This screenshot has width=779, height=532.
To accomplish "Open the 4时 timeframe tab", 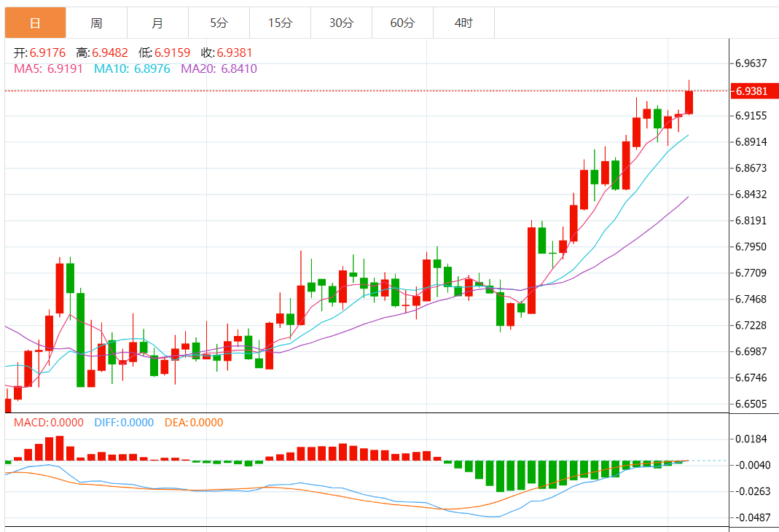I will [x=463, y=23].
